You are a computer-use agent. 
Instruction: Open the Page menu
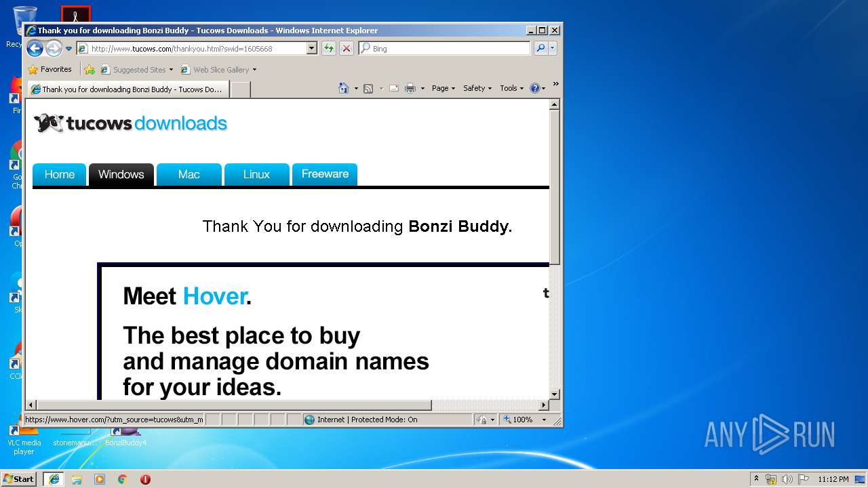443,88
